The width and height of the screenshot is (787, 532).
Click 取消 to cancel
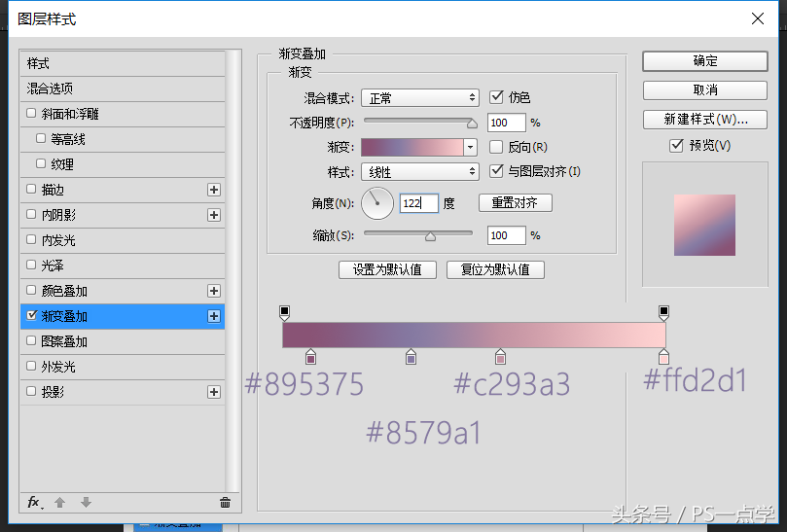(x=704, y=90)
